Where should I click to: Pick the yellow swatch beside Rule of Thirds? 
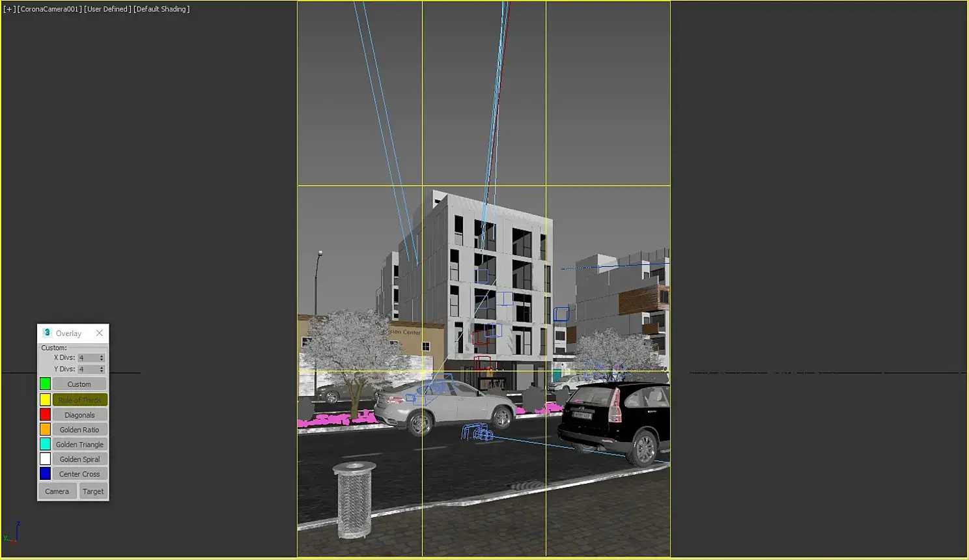[x=45, y=400]
